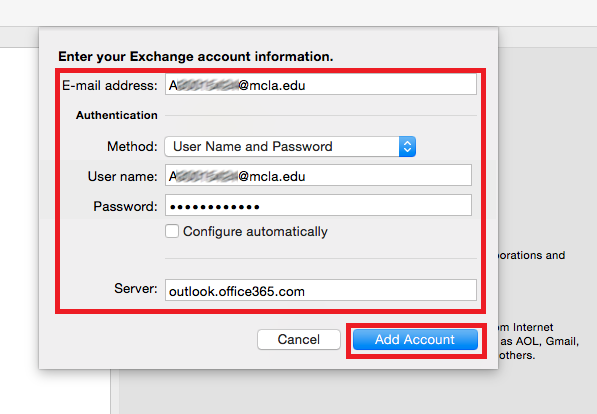The width and height of the screenshot is (597, 414).
Task: Click the background text mentioning AOL, Gmail
Action: coord(539,341)
